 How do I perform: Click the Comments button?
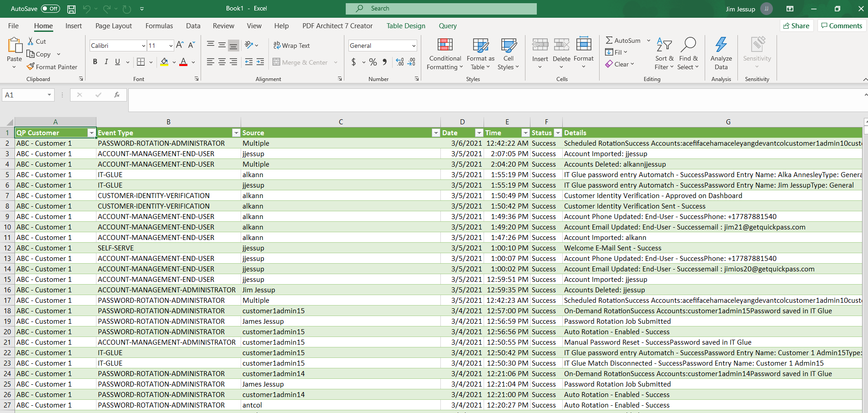pos(842,26)
